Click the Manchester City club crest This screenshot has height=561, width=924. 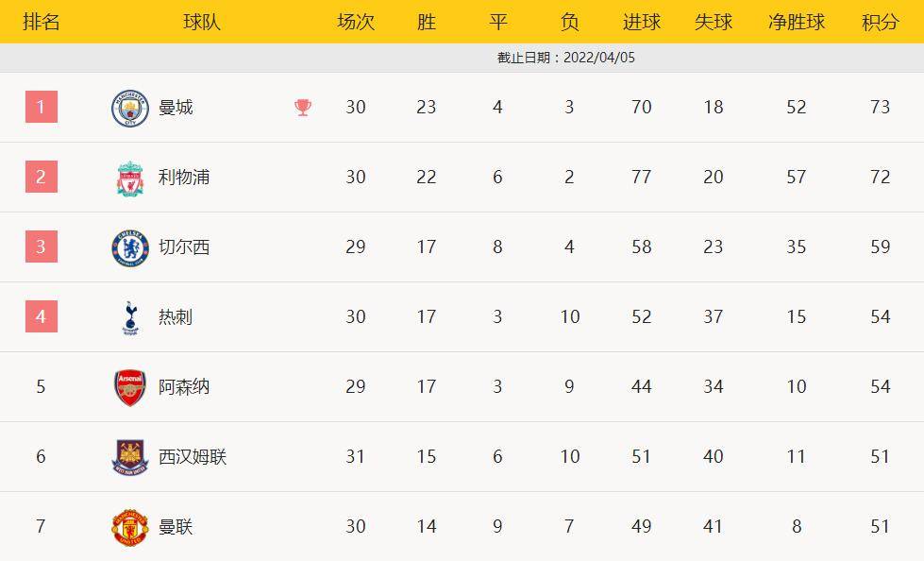point(130,108)
